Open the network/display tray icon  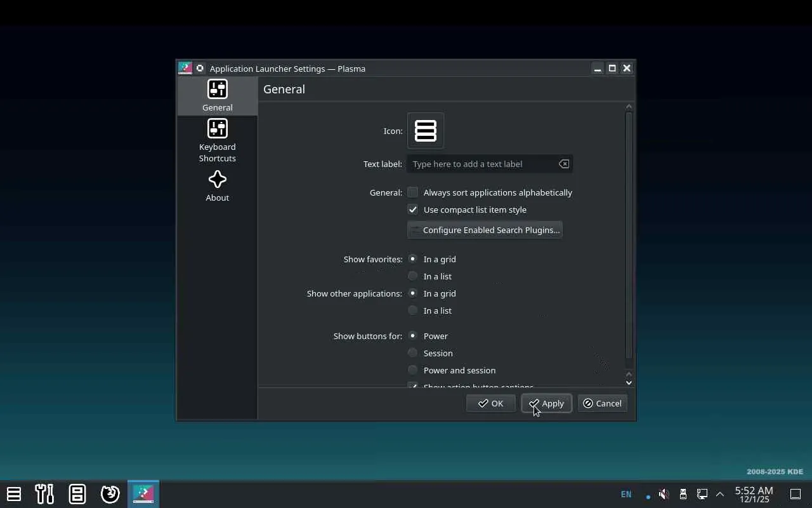[x=702, y=494]
